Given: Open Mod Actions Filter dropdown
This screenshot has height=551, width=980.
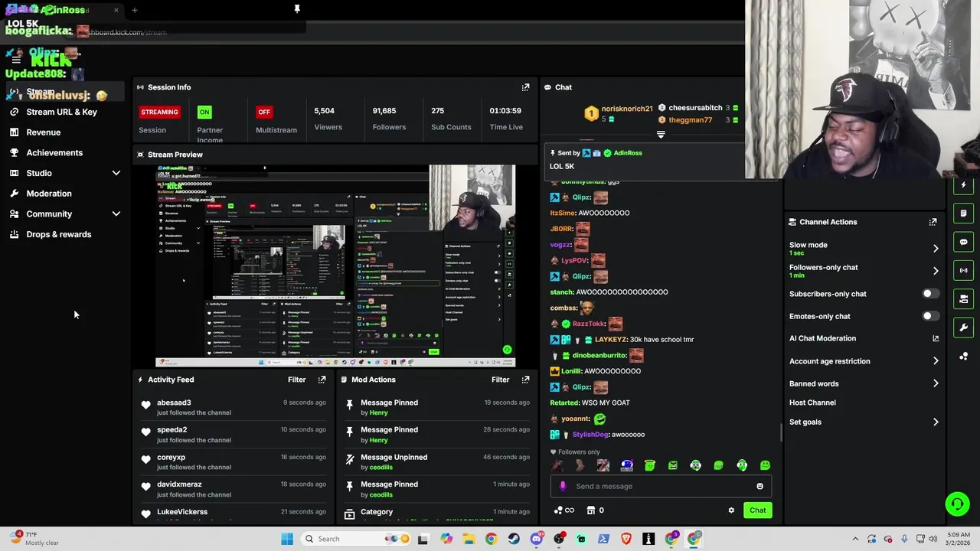Looking at the screenshot, I should coord(500,380).
